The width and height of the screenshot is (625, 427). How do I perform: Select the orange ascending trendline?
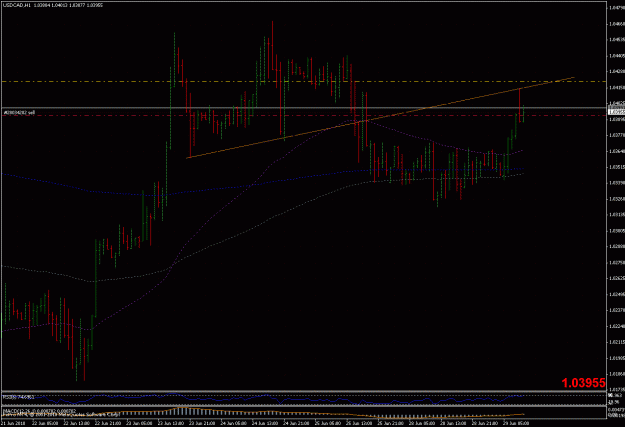click(380, 118)
